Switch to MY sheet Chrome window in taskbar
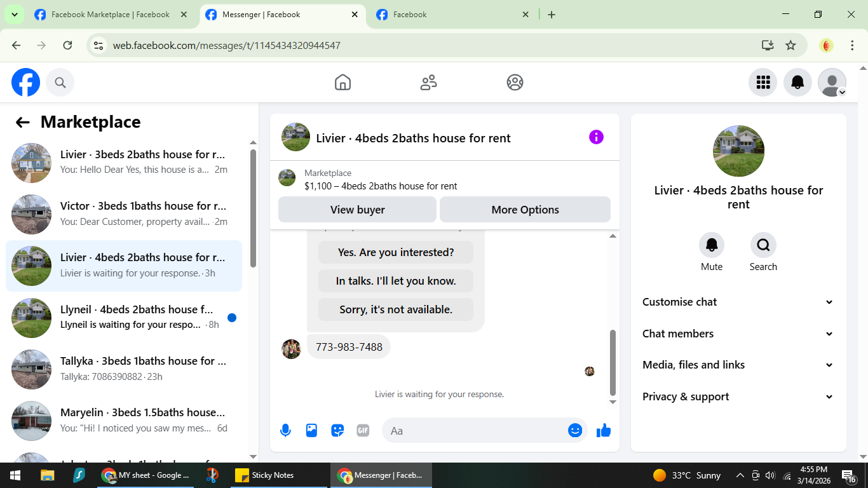Image resolution: width=868 pixels, height=488 pixels. 146,475
